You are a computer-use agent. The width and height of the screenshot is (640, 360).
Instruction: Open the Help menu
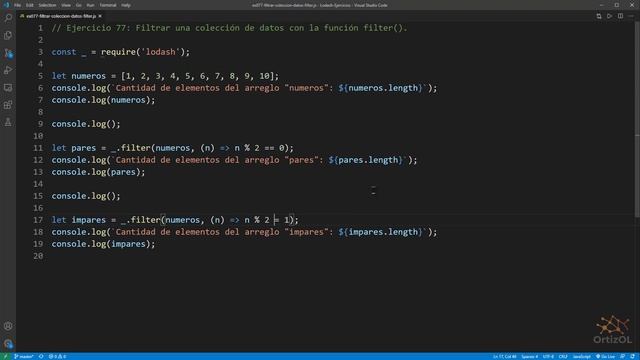coord(126,5)
